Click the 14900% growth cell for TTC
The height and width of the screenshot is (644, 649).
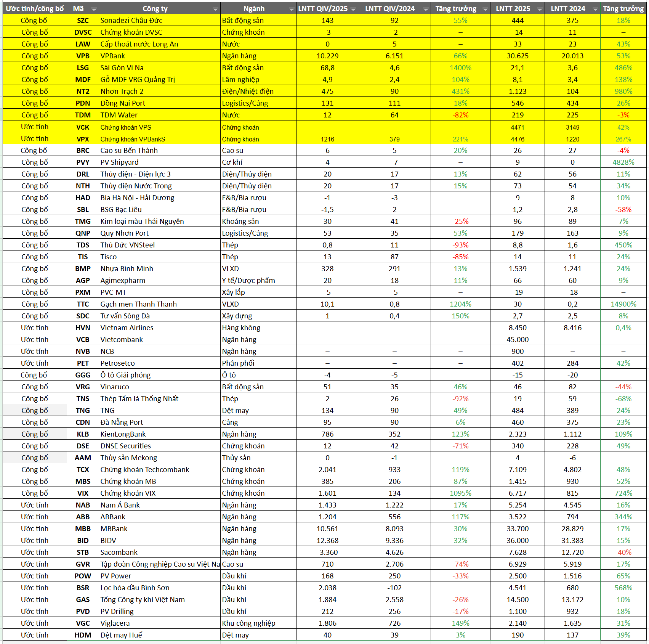[623, 304]
